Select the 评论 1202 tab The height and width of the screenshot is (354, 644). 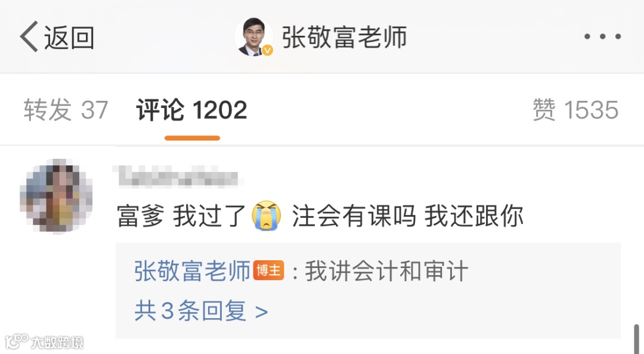point(192,110)
